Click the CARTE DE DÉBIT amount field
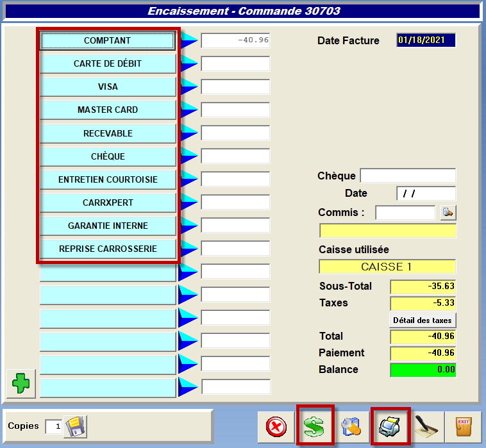The width and height of the screenshot is (486, 448). [x=235, y=63]
